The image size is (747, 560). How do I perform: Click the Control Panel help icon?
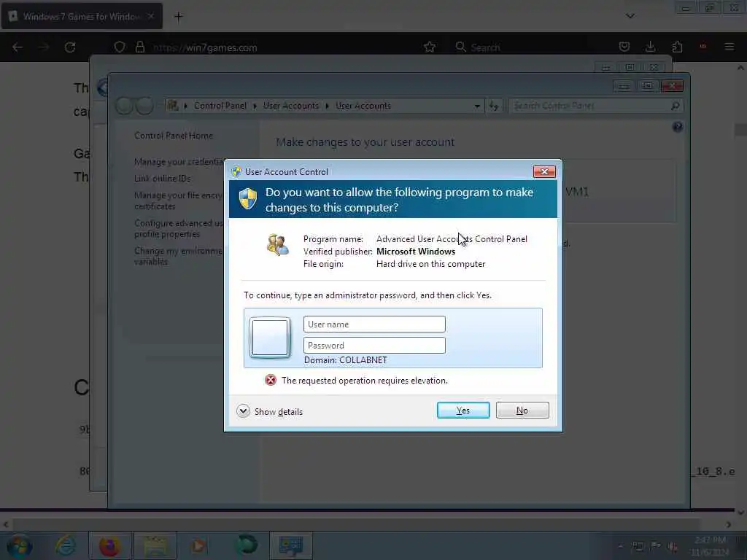[x=677, y=127]
